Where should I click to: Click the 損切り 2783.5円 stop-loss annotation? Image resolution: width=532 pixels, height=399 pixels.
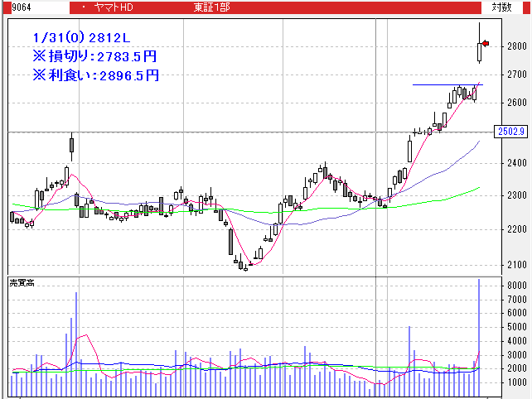(x=94, y=57)
